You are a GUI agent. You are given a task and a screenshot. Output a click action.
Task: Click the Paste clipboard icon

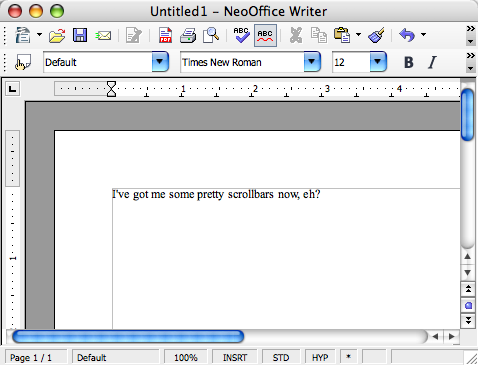pyautogui.click(x=342, y=35)
